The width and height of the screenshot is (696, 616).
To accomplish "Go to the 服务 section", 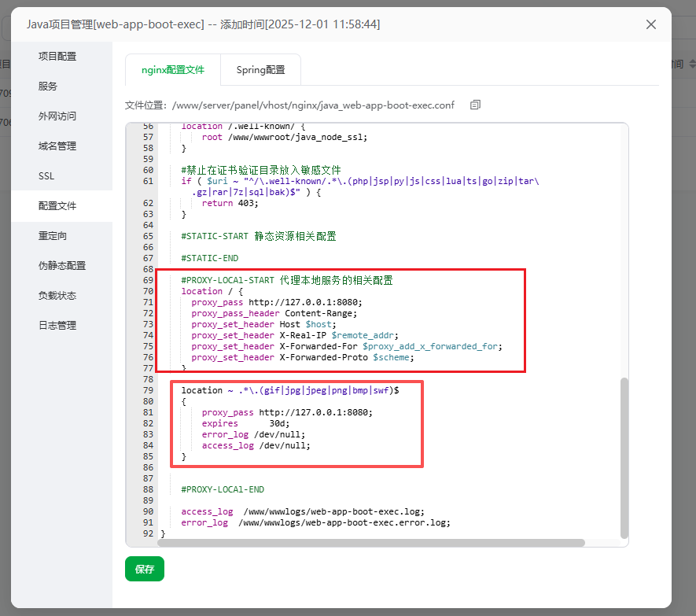I will (48, 87).
